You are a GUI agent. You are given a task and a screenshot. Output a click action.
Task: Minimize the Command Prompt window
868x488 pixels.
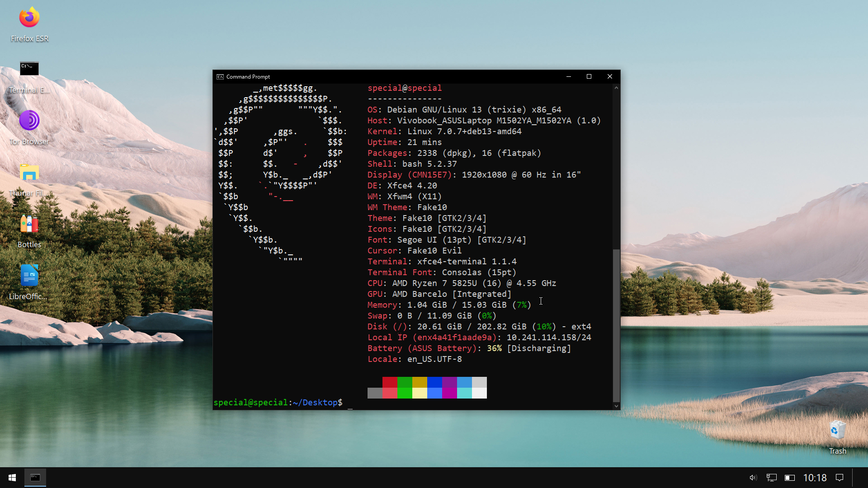[569, 76]
